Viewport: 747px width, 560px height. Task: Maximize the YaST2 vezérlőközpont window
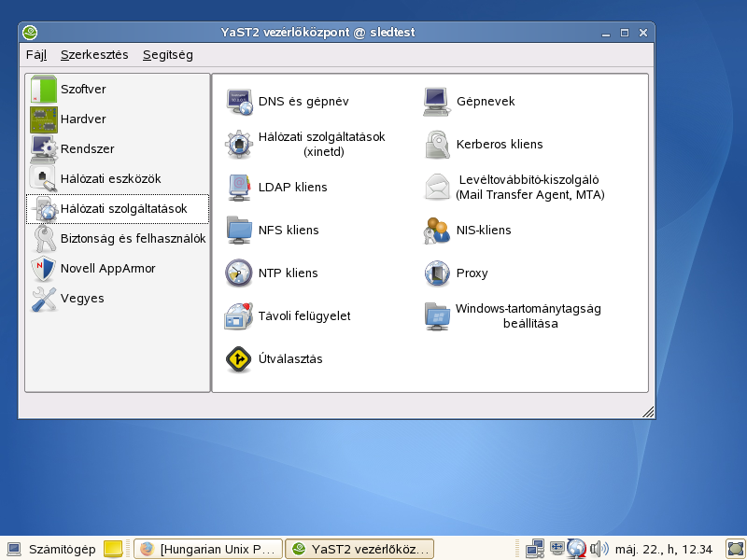click(625, 33)
